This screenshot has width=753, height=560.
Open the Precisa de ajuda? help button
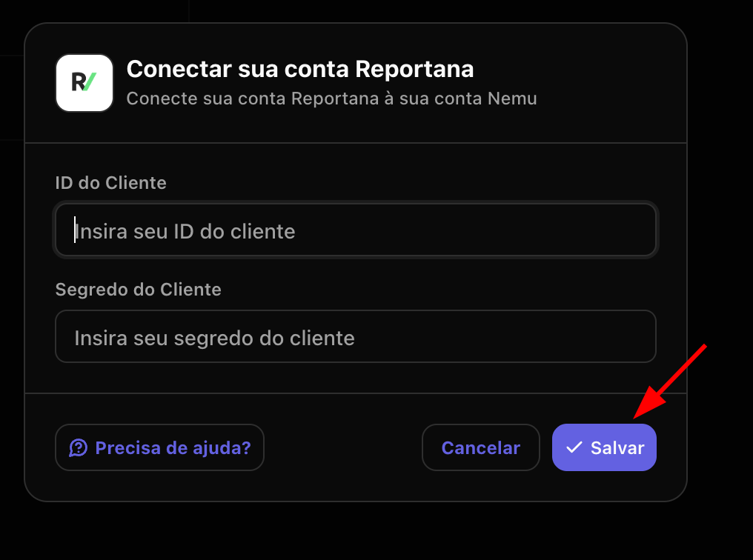click(x=159, y=447)
